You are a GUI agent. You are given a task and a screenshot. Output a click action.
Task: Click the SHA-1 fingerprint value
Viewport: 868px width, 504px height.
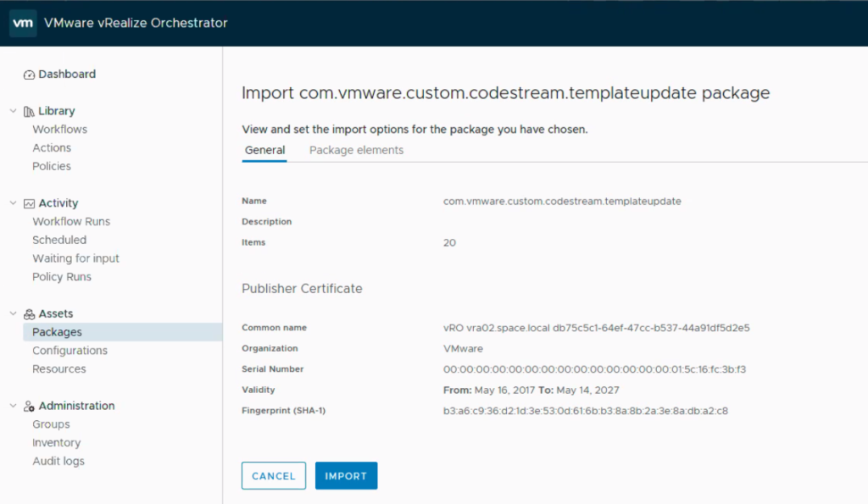pos(585,411)
